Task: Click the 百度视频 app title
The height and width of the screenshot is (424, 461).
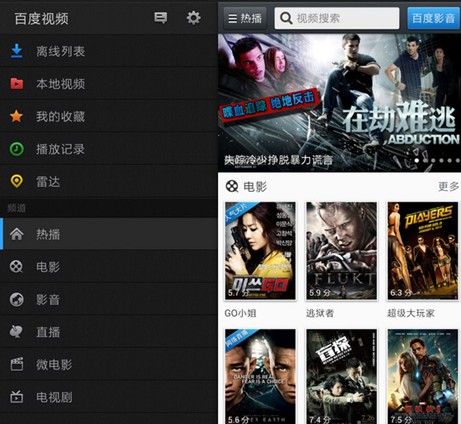Action: [42, 18]
